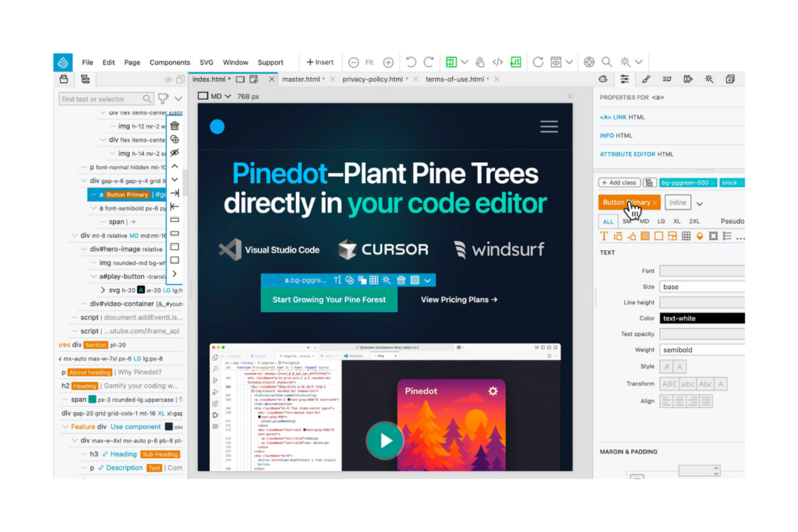This screenshot has height=532, width=798.
Task: Open the File menu
Action: coord(87,62)
